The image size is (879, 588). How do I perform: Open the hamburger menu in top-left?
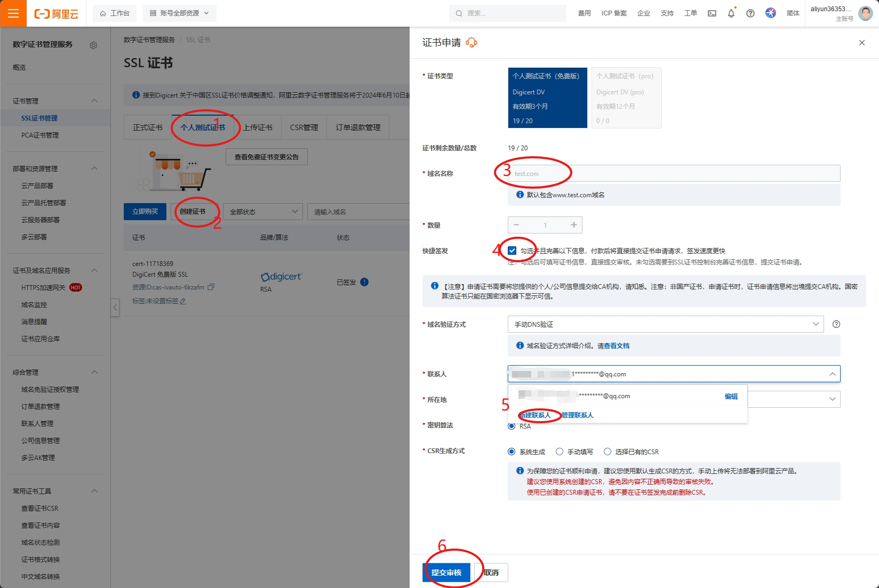pos(13,13)
